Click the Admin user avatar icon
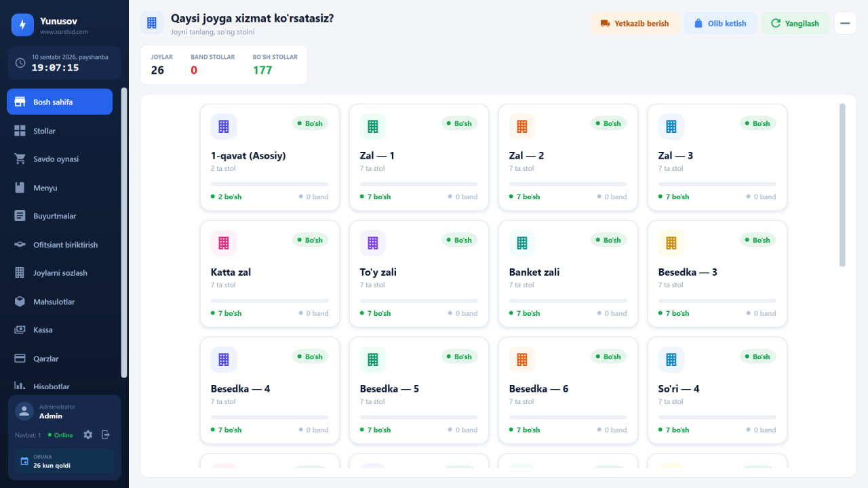 (24, 411)
